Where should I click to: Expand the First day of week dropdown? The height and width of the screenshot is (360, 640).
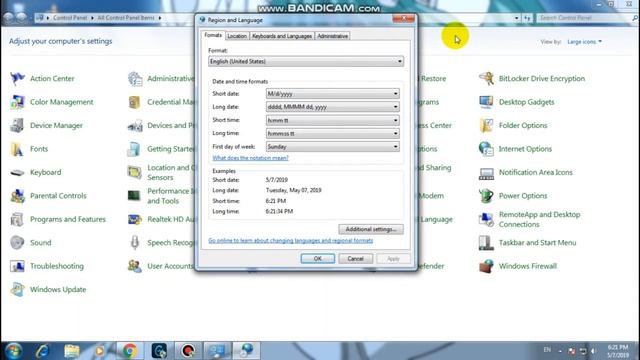332,147
